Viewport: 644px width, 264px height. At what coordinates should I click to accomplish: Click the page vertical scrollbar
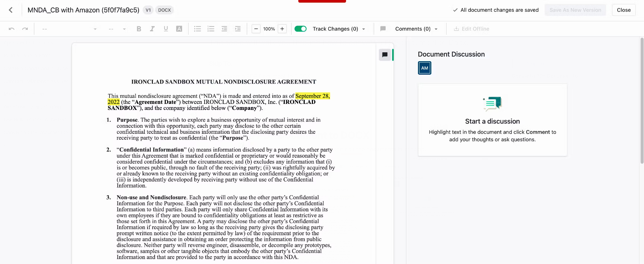(642, 100)
